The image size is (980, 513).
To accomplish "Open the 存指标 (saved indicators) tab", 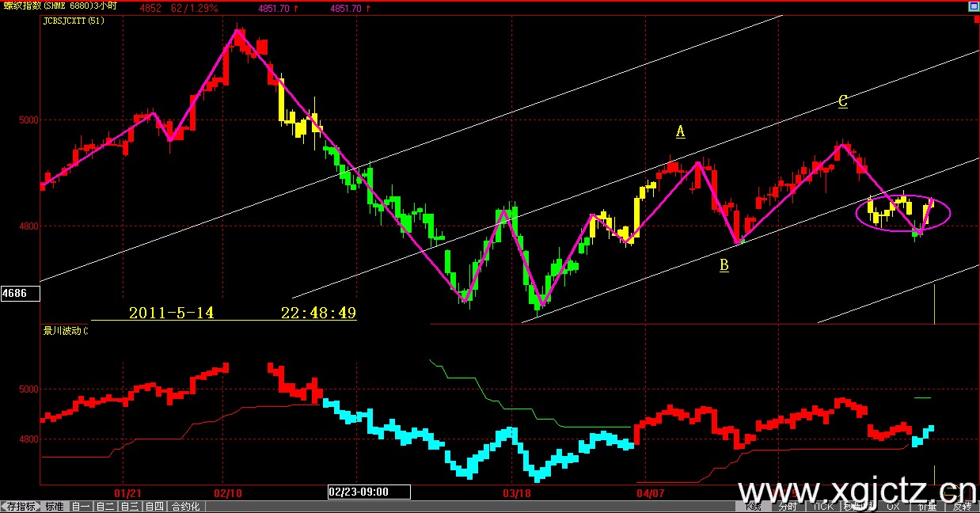I will coord(22,507).
